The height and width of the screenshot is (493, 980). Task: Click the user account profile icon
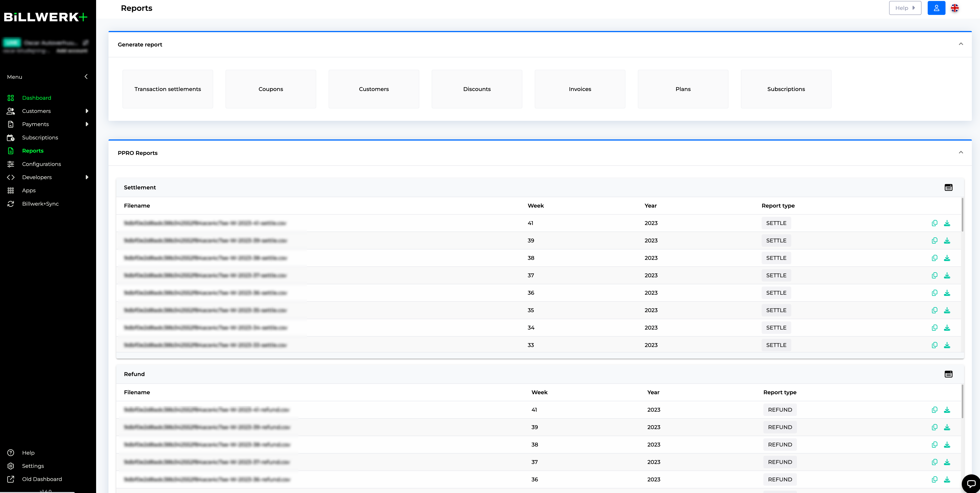936,8
